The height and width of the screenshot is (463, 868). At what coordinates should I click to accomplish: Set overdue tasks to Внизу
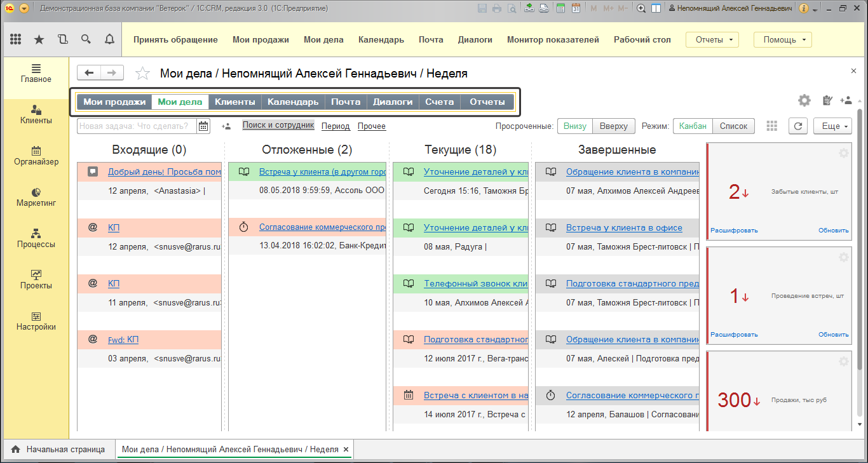pos(575,126)
